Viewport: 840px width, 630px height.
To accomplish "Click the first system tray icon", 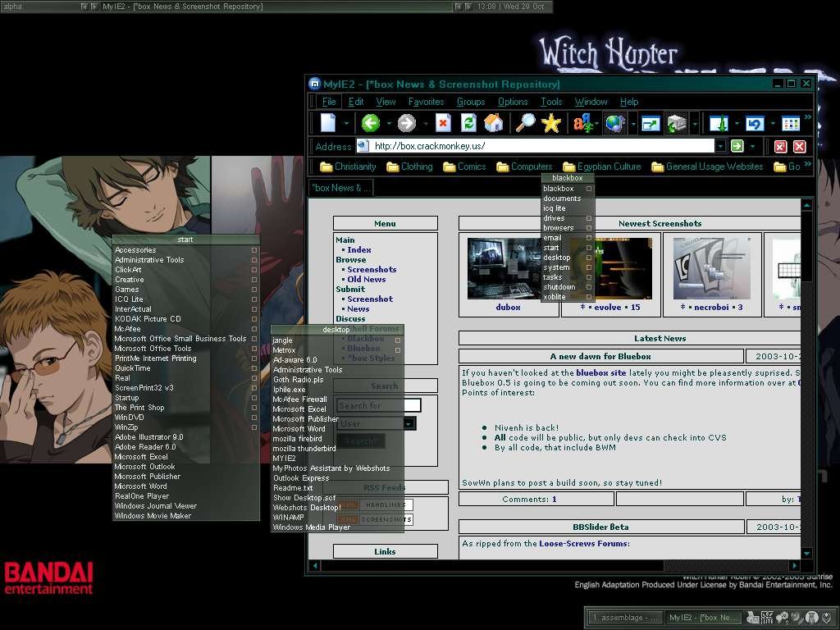I will [x=752, y=618].
